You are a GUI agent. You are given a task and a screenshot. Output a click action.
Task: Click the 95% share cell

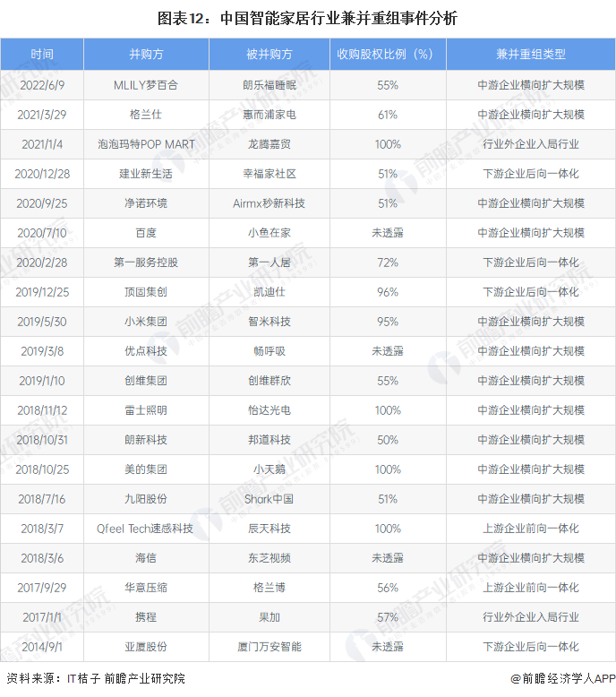click(x=388, y=322)
